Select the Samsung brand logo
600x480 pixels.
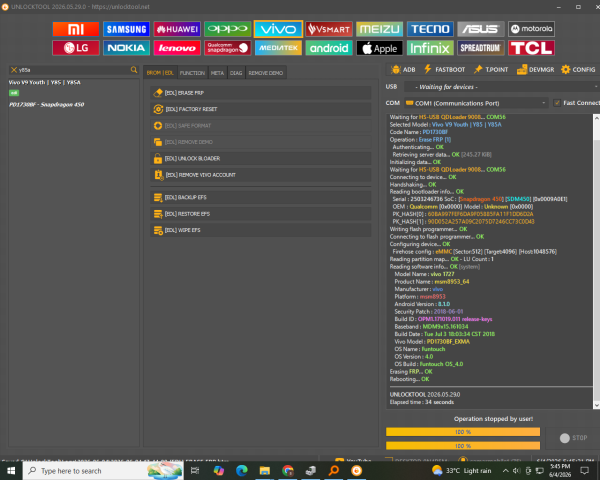click(126, 29)
